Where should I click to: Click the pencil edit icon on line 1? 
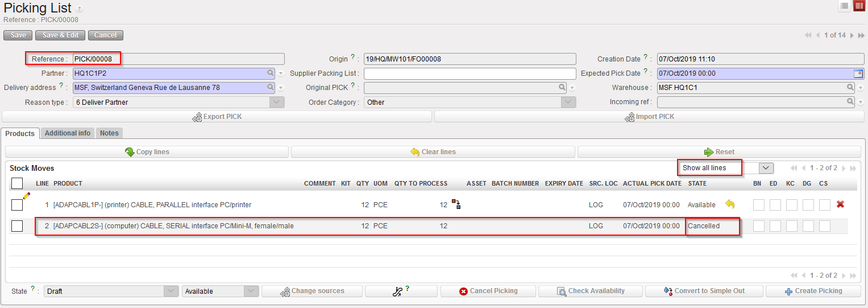coord(26,196)
